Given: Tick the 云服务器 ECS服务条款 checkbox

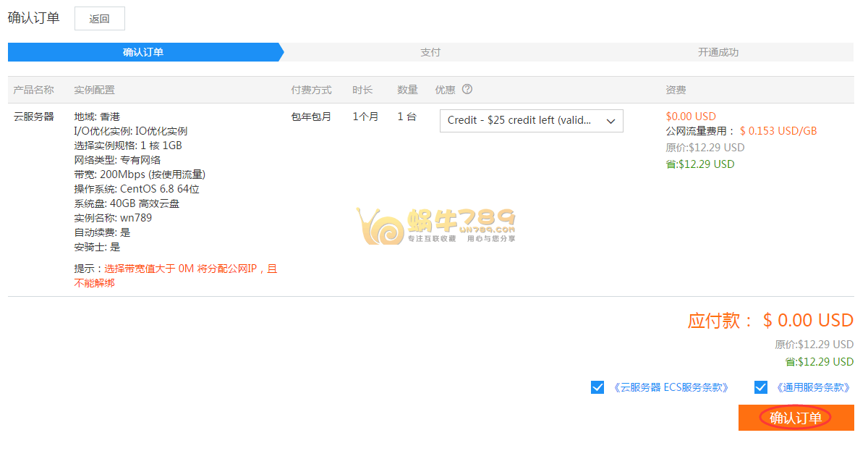Looking at the screenshot, I should coord(597,387).
